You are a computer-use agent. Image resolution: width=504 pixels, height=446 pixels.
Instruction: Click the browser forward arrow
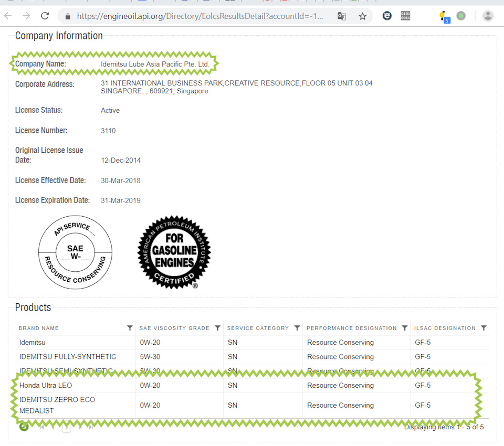(26, 16)
